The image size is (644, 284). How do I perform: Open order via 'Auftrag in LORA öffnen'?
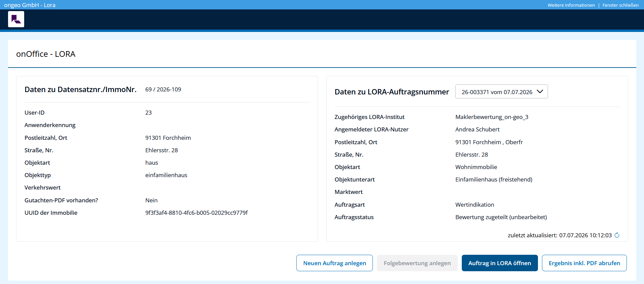click(x=500, y=263)
